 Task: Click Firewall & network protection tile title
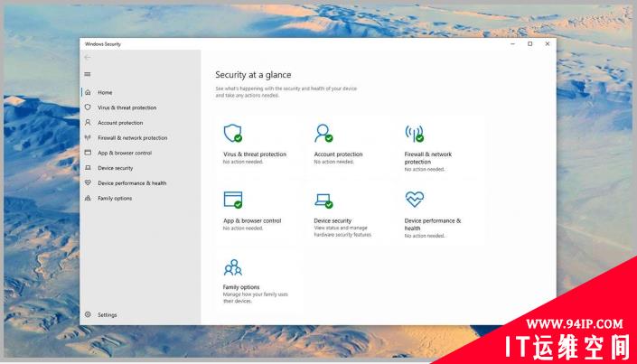(428, 158)
